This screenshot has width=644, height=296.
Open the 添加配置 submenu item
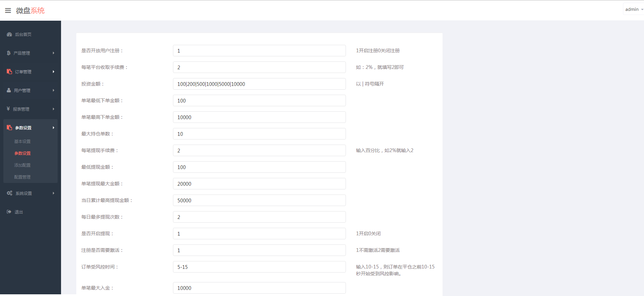(22, 165)
